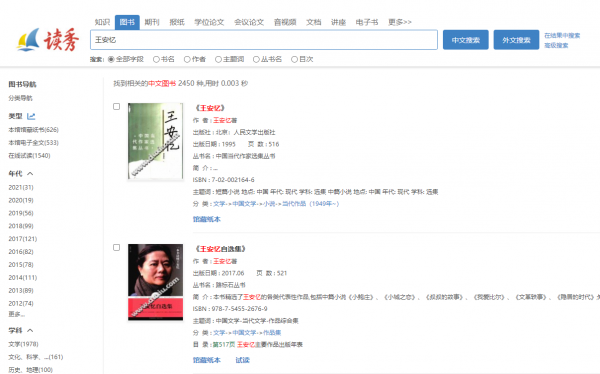Click the 读秀 logo
Viewport: 600px width, 374px height.
pos(48,39)
